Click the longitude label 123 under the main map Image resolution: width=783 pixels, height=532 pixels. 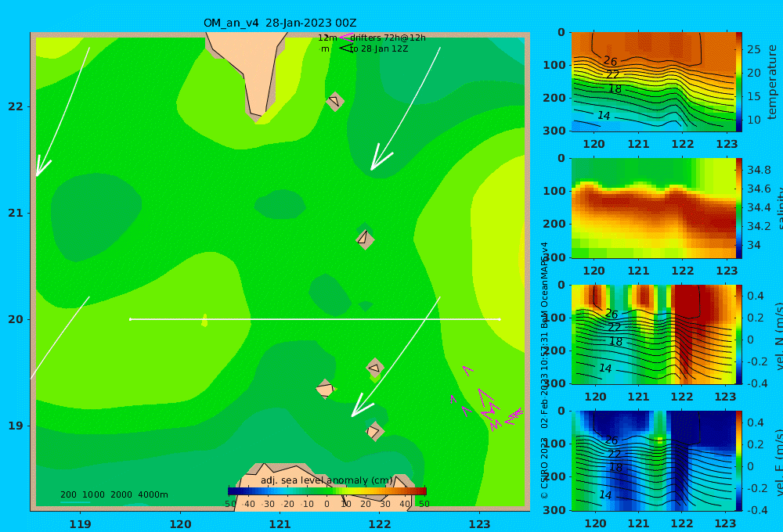479,524
